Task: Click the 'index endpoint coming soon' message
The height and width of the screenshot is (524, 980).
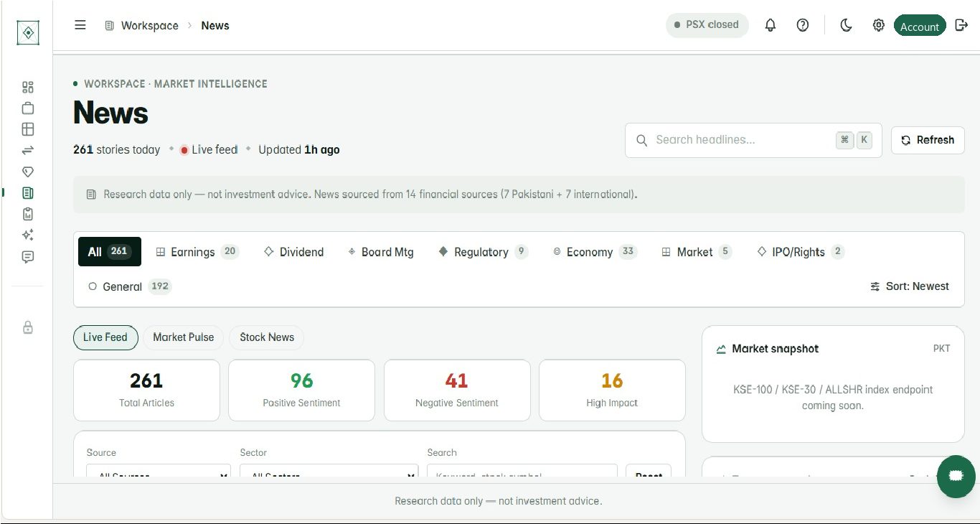Action: tap(833, 398)
